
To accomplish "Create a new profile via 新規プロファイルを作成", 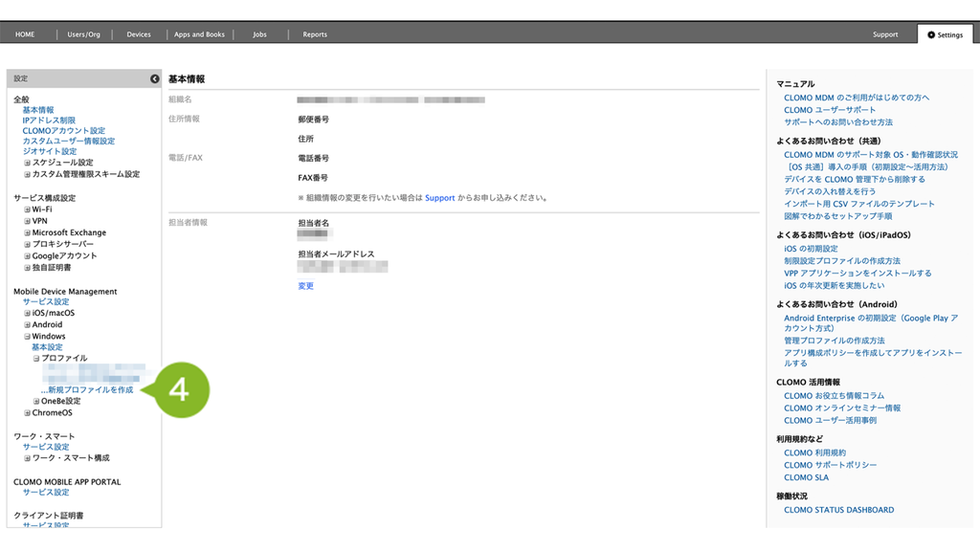I will coord(87,390).
